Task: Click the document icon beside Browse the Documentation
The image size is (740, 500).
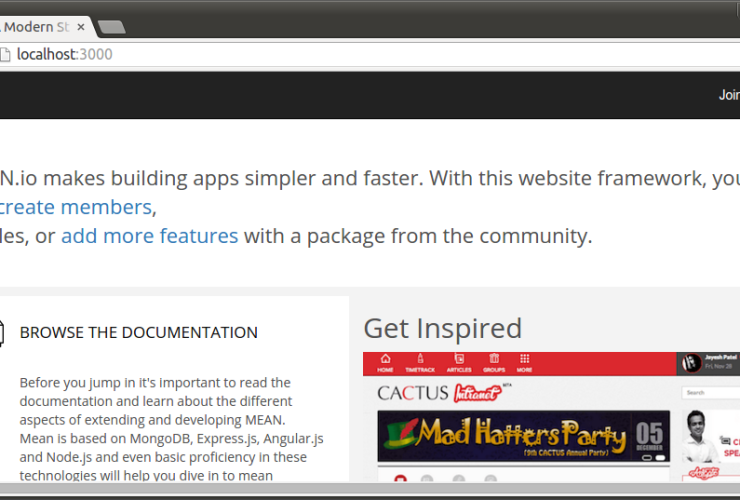Action: click(x=3, y=332)
